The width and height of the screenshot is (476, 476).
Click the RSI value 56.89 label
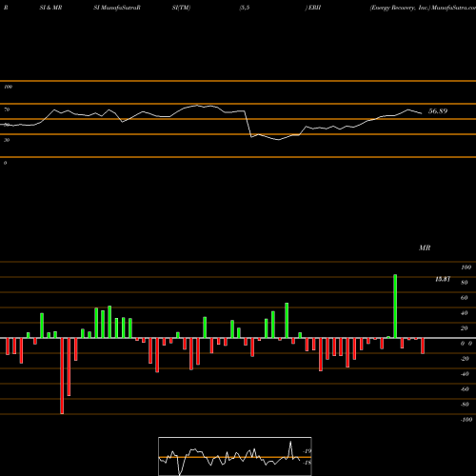click(438, 111)
